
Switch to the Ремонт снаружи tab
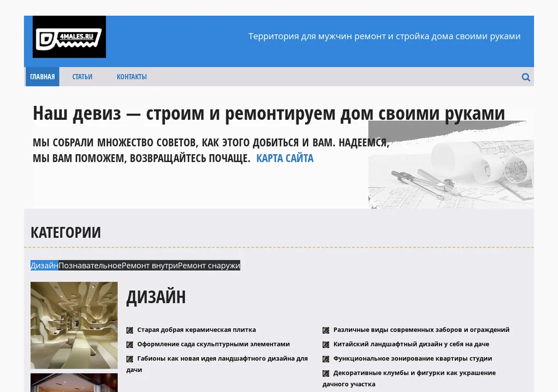209,266
